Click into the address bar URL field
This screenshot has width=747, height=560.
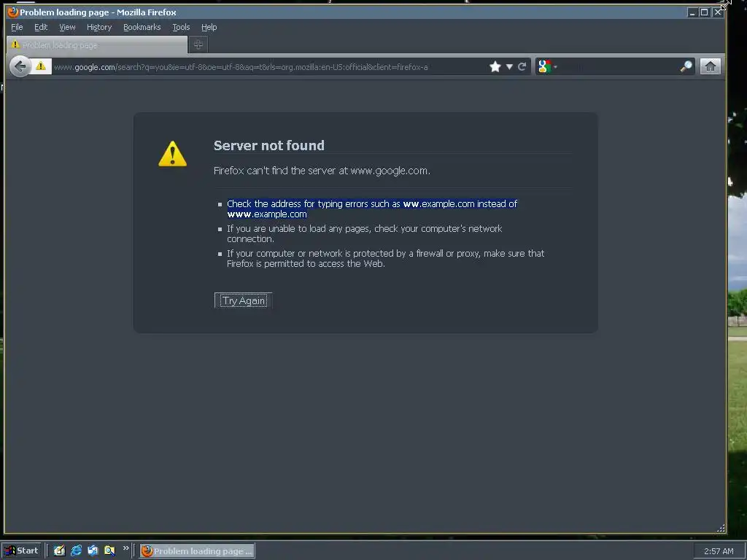(x=269, y=67)
